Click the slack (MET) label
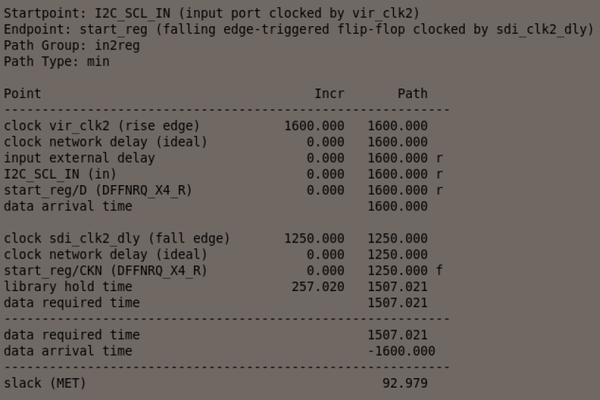The image size is (600, 400). 45,383
